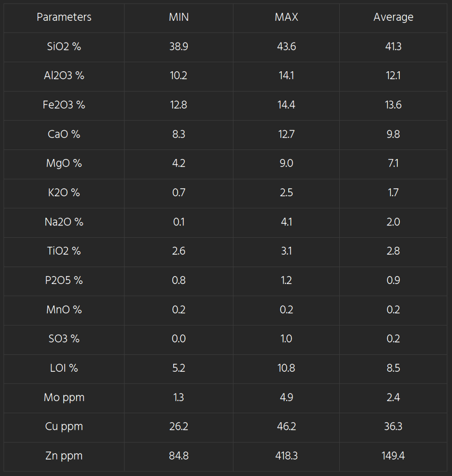Click the Zn ppm maximum value 418.3

286,456
